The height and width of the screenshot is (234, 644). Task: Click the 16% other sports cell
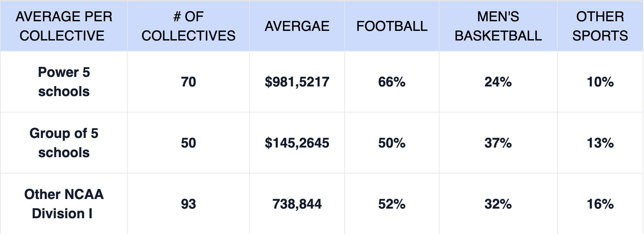click(x=600, y=204)
